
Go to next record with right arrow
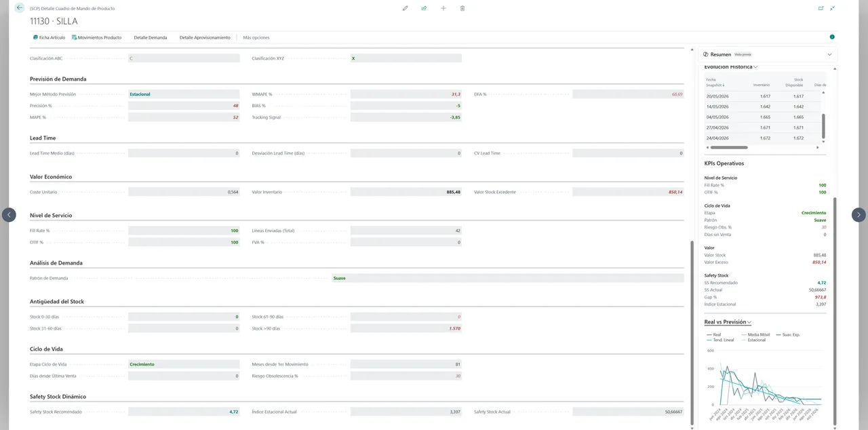(859, 214)
